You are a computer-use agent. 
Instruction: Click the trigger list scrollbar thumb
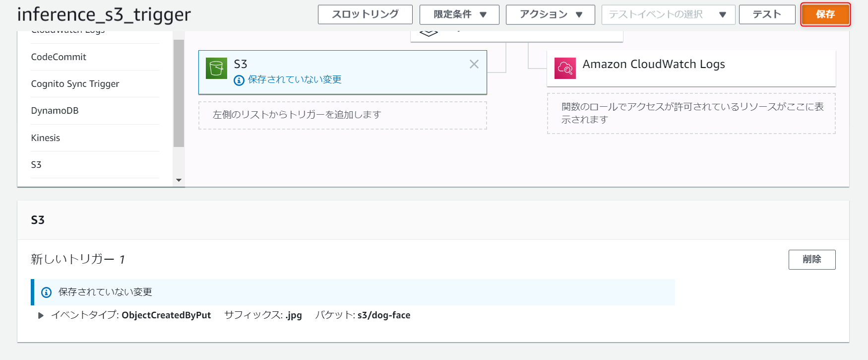click(x=179, y=93)
